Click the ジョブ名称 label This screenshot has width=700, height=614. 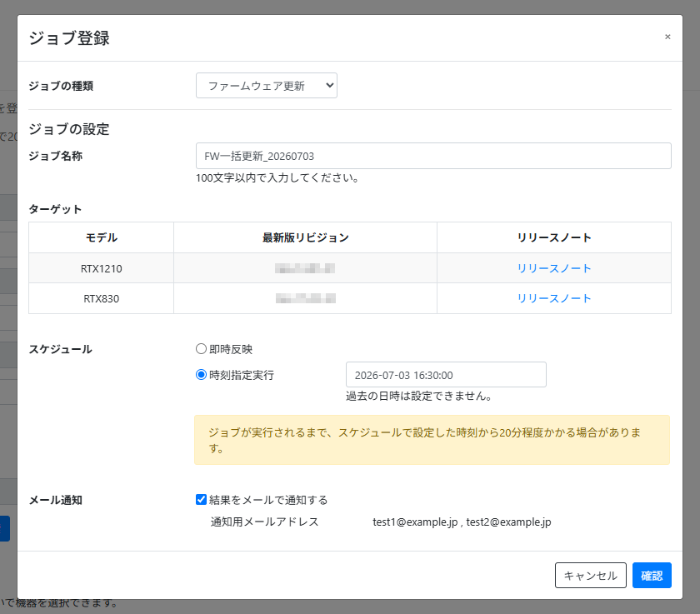[x=56, y=156]
